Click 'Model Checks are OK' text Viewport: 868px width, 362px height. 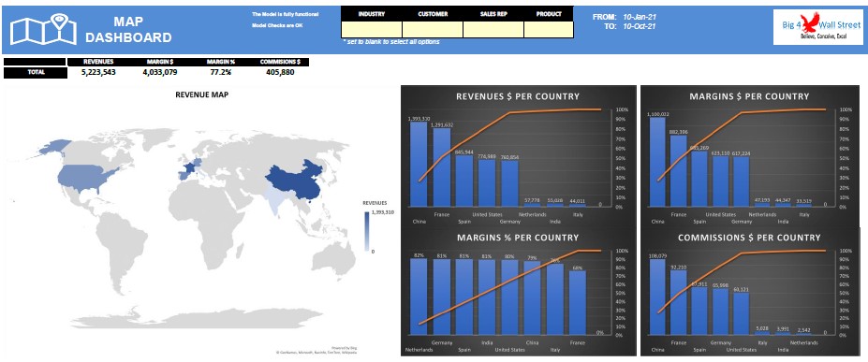click(277, 25)
